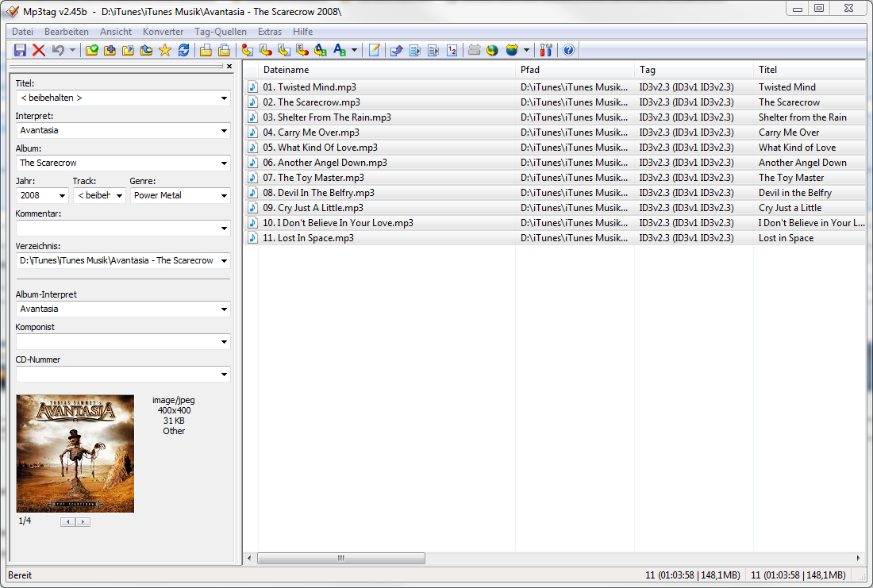
Task: Open the Genre dropdown showing Power Metal
Action: 224,195
